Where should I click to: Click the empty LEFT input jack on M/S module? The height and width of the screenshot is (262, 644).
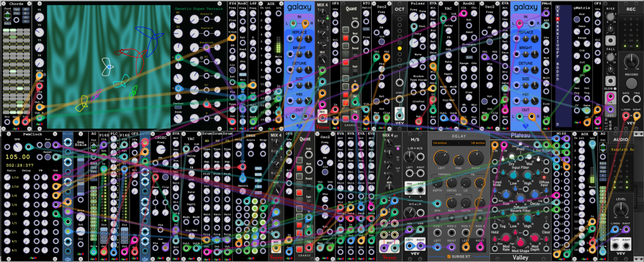point(409,174)
